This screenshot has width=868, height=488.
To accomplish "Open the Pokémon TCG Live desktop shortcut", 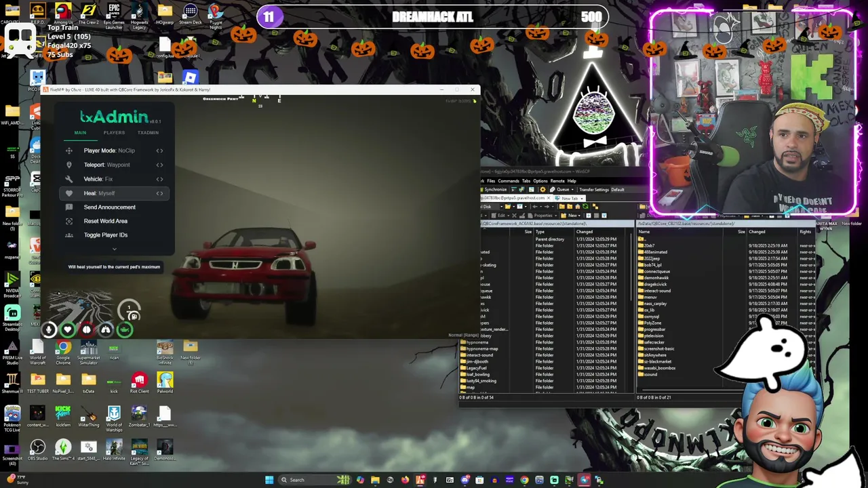I will click(x=12, y=417).
